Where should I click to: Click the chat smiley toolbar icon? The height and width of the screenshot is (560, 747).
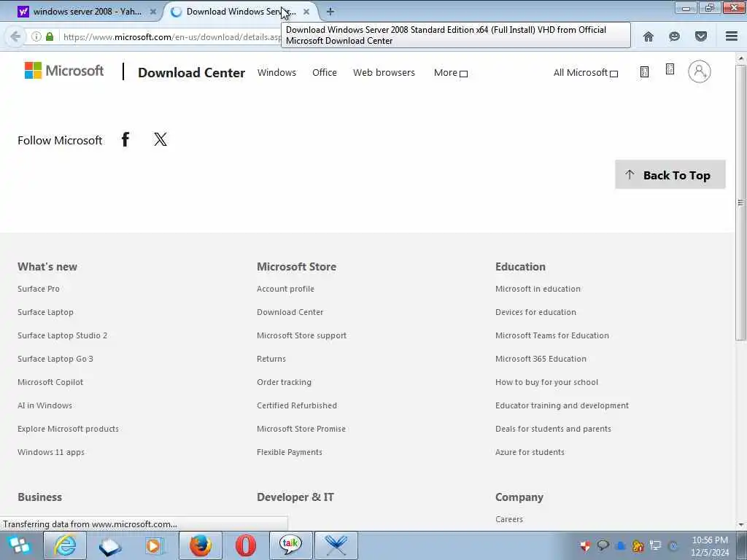674,36
